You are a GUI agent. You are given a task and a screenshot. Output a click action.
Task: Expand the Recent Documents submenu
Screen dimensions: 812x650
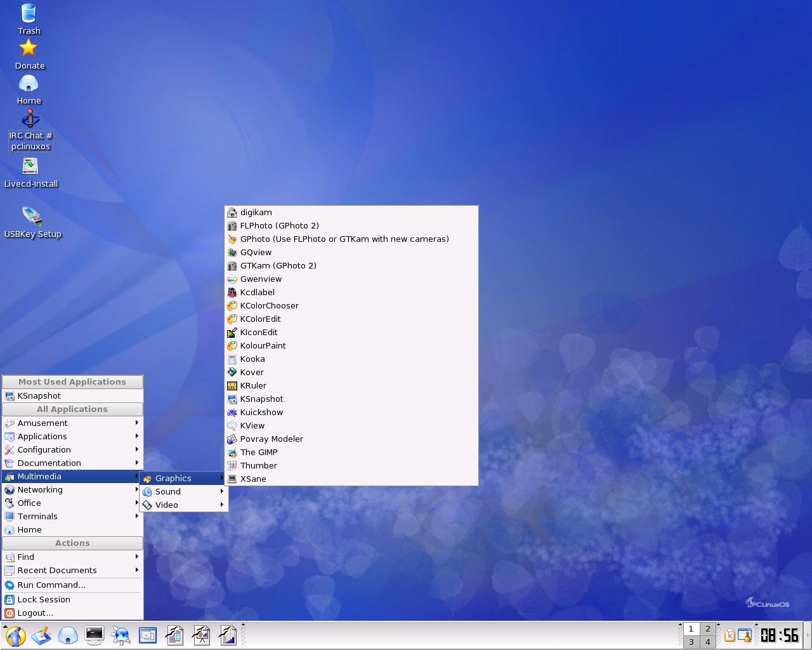tap(72, 571)
